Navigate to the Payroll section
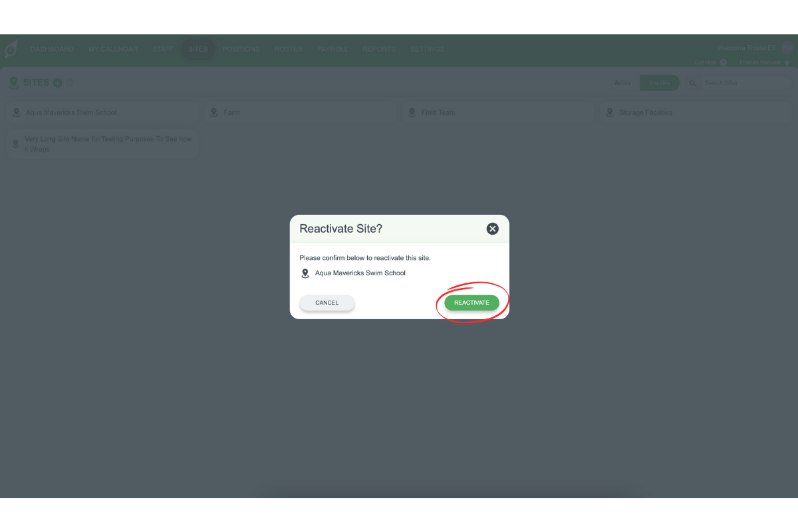798x532 pixels. click(332, 49)
